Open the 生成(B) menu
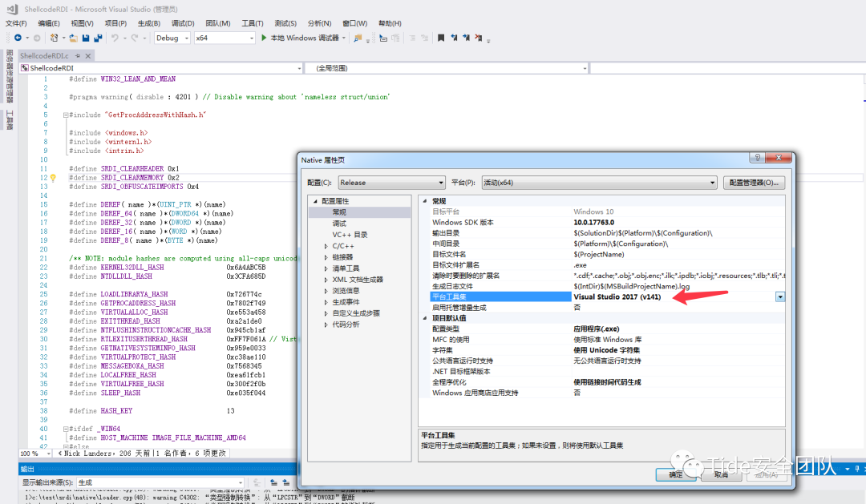Image resolution: width=866 pixels, height=504 pixels. (148, 23)
